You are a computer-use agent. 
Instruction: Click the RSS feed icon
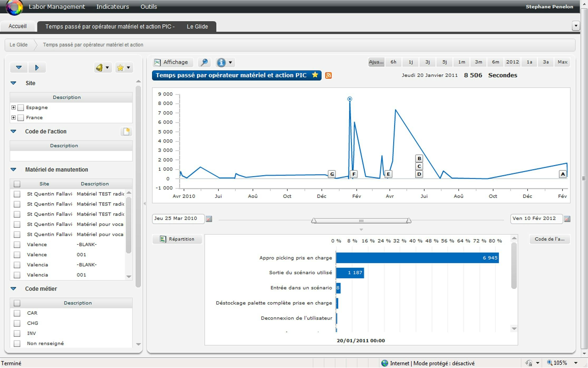tap(328, 76)
